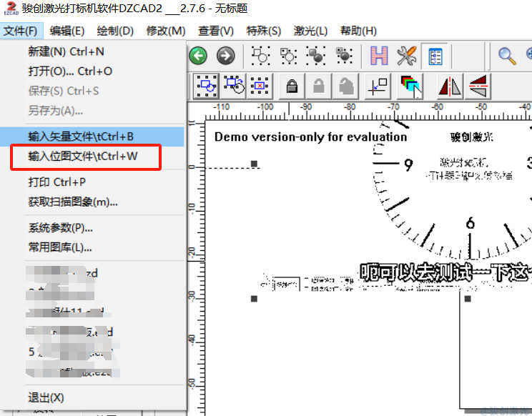This screenshot has width=532, height=416.
Task: Open the 文件(F) menu
Action: click(21, 31)
